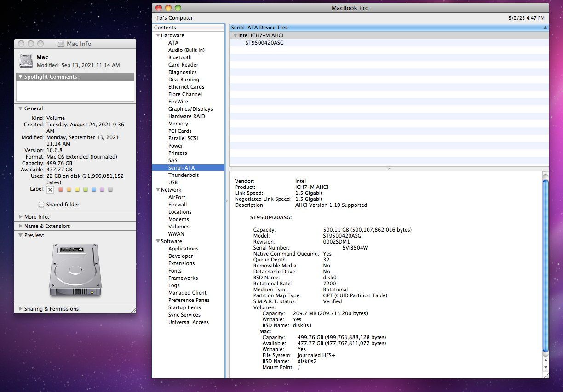Image resolution: width=563 pixels, height=392 pixels.
Task: Open Graphics/Displays information
Action: click(190, 109)
